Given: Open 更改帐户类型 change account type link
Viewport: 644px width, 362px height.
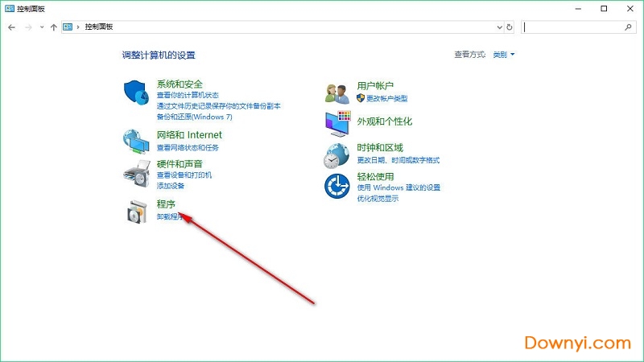Looking at the screenshot, I should (386, 98).
